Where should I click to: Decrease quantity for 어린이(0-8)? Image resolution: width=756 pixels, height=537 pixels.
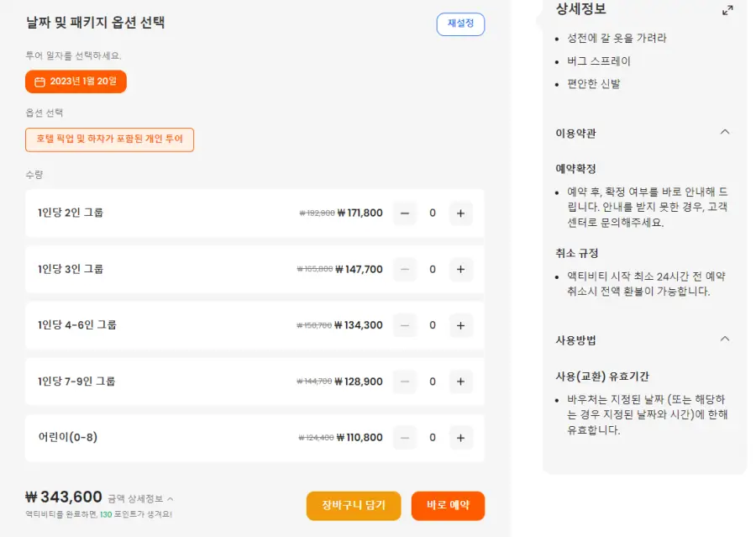405,438
